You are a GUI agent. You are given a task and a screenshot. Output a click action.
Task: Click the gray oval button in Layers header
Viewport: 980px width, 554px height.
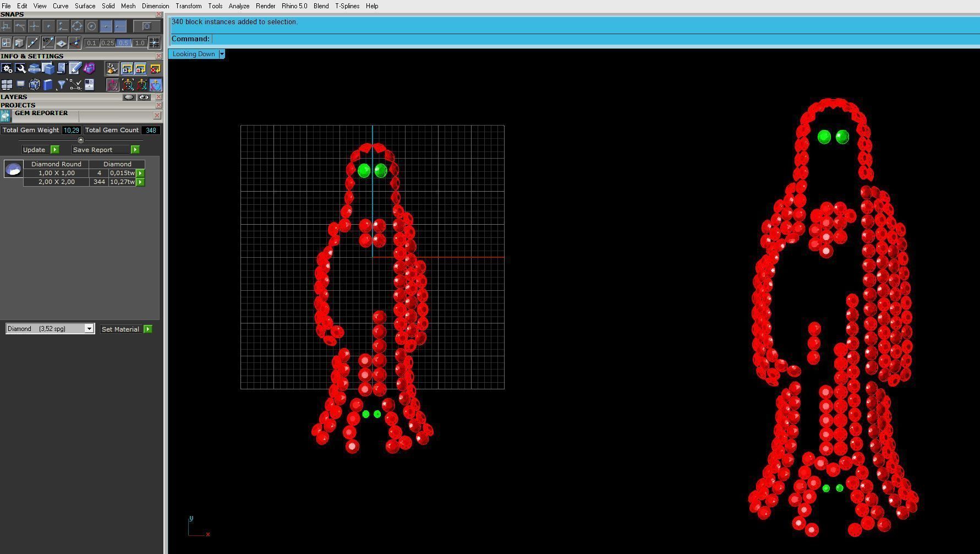[x=129, y=97]
